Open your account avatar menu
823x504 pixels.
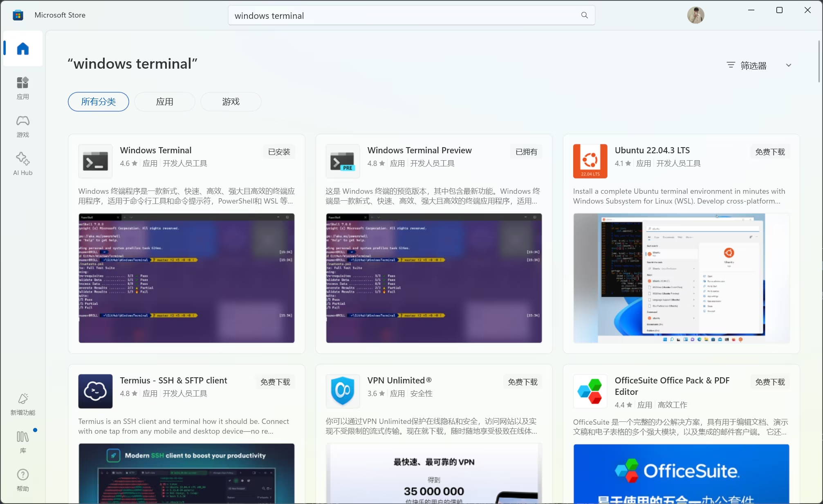click(x=695, y=15)
